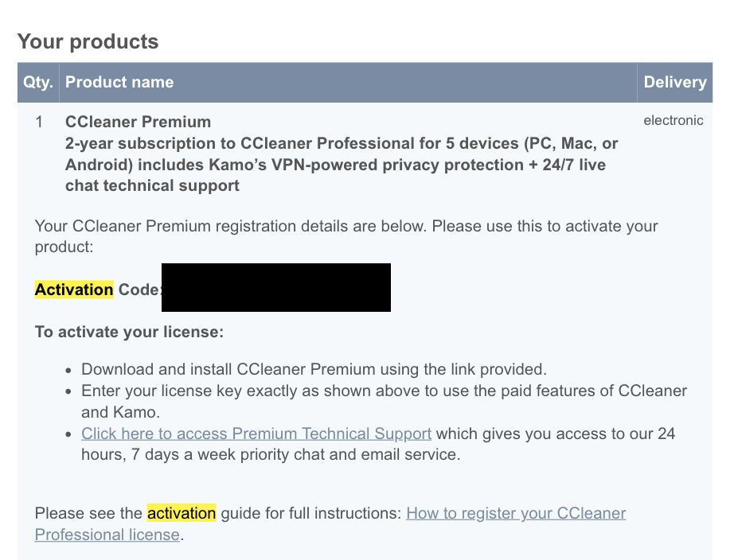Click the registration details paragraph text
The image size is (734, 560).
click(x=346, y=226)
